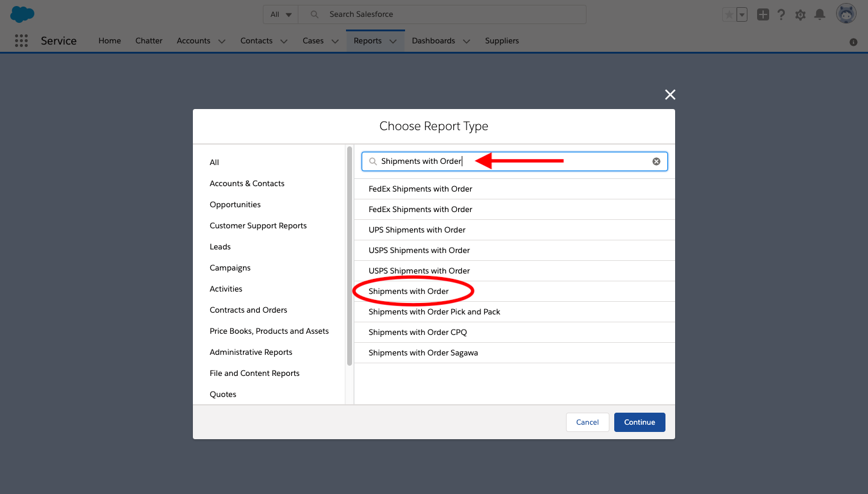
Task: Open the Cases tab
Action: click(313, 41)
